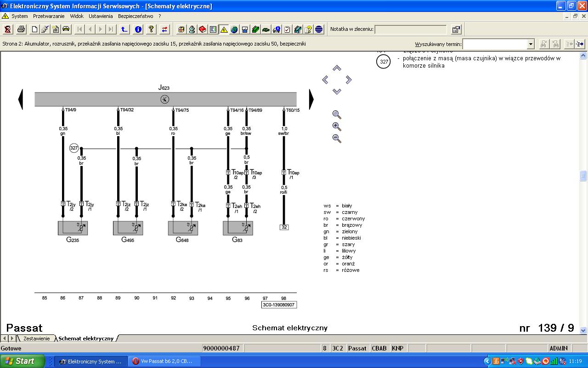Click the yellow question mark help icon

tap(151, 29)
